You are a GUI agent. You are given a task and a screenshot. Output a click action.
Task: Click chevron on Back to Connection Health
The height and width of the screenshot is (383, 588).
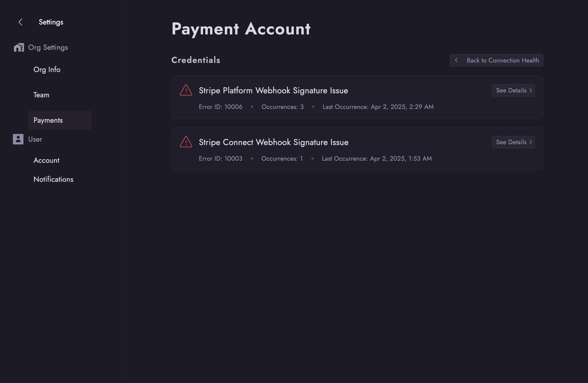tap(456, 60)
